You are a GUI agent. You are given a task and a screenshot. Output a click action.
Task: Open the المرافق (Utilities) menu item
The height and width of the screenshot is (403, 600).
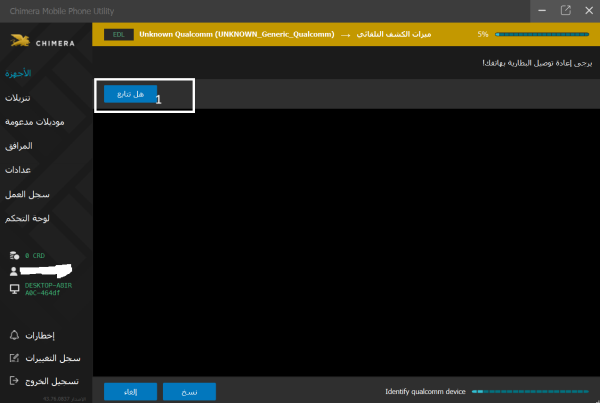[19, 146]
